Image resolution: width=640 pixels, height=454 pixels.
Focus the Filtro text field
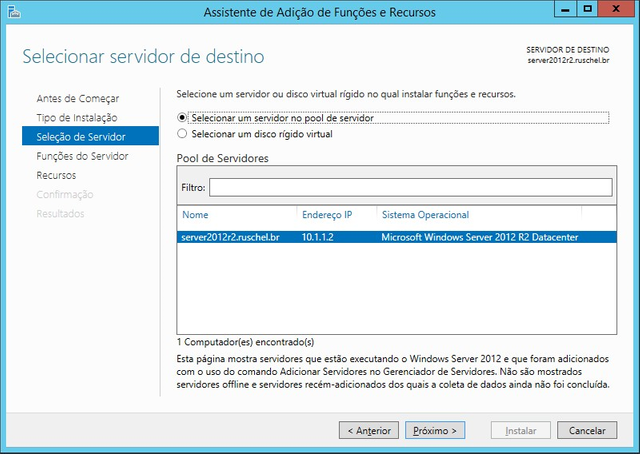click(x=411, y=187)
